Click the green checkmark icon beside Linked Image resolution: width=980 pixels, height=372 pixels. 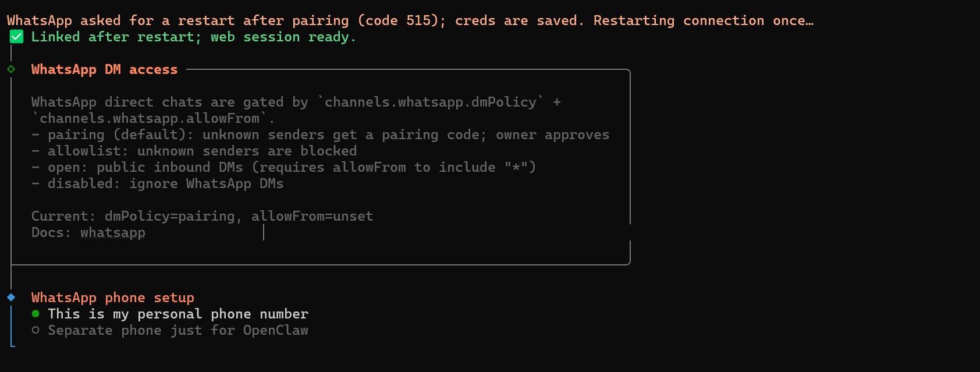[x=17, y=37]
